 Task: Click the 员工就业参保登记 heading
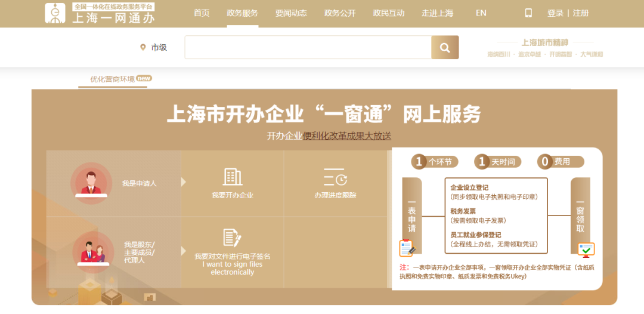[476, 235]
